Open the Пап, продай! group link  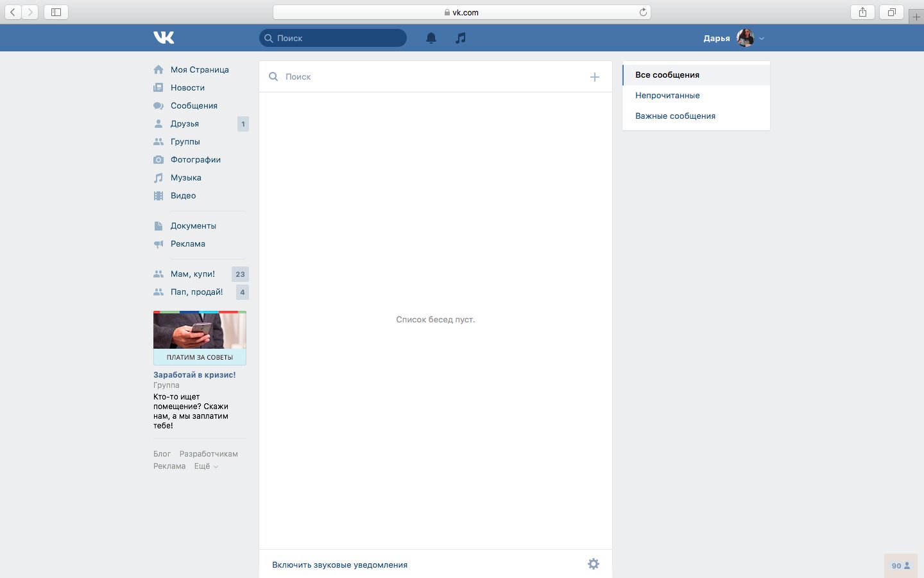(x=197, y=292)
